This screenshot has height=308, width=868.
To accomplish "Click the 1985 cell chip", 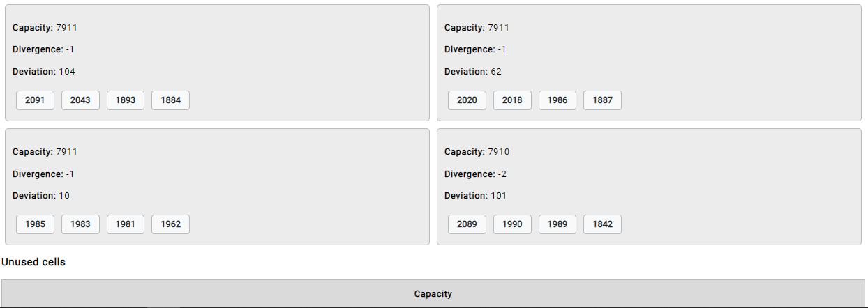I will coord(35,224).
